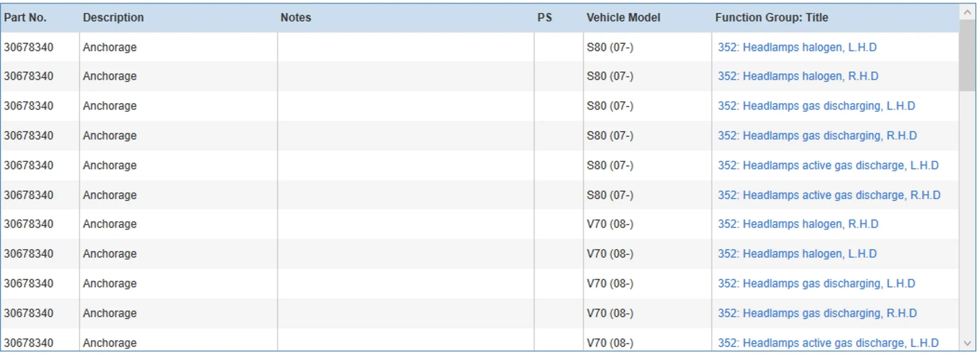Viewport: 980px width, 354px height.
Task: Select the Vehicle Model column header
Action: point(623,18)
